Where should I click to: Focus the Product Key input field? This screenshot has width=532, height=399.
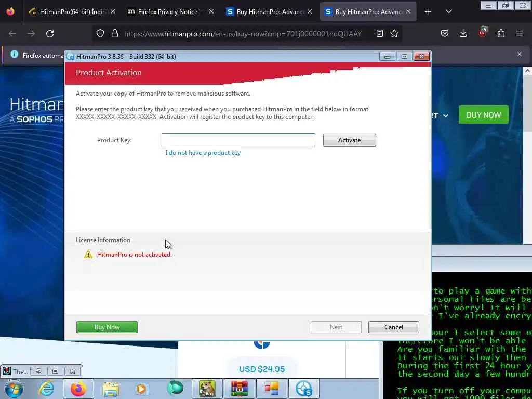[x=238, y=140]
